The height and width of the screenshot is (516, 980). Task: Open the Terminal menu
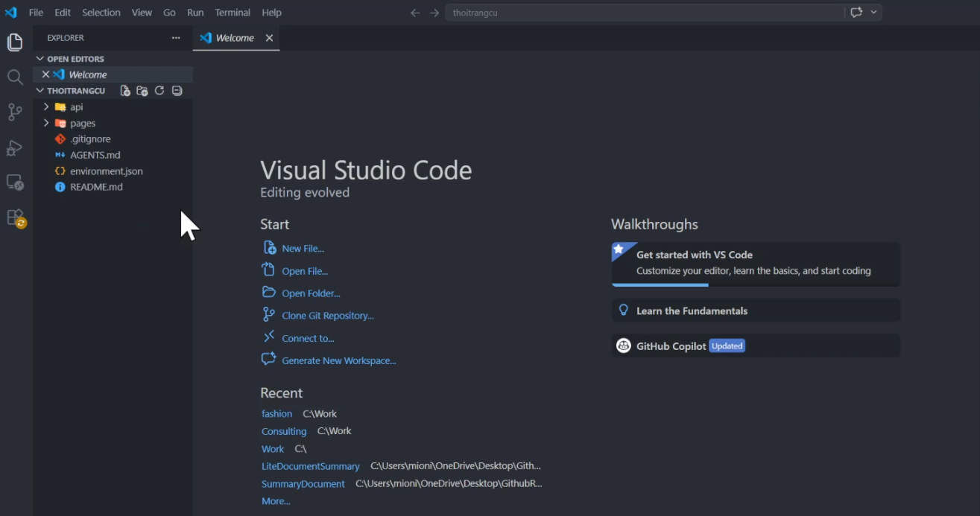pyautogui.click(x=233, y=13)
